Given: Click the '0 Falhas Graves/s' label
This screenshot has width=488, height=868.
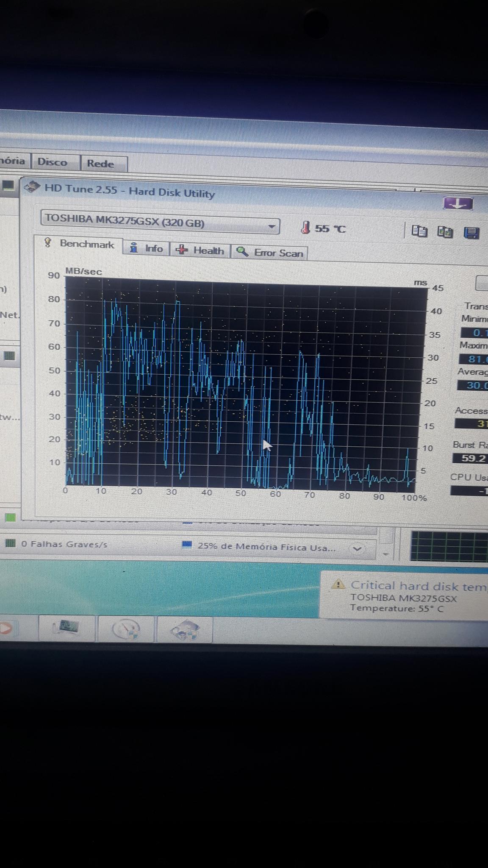Looking at the screenshot, I should (x=64, y=544).
